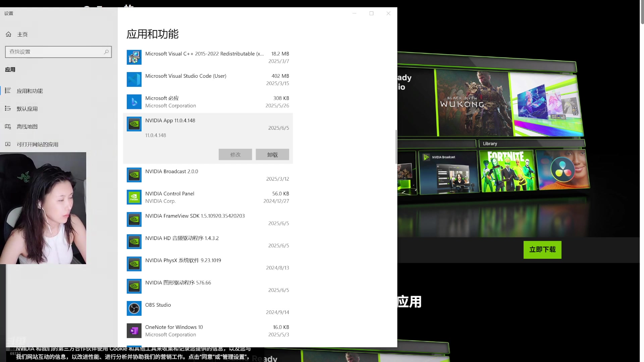
Task: Click NVIDIA Broadcast tile on webpage
Action: (449, 172)
